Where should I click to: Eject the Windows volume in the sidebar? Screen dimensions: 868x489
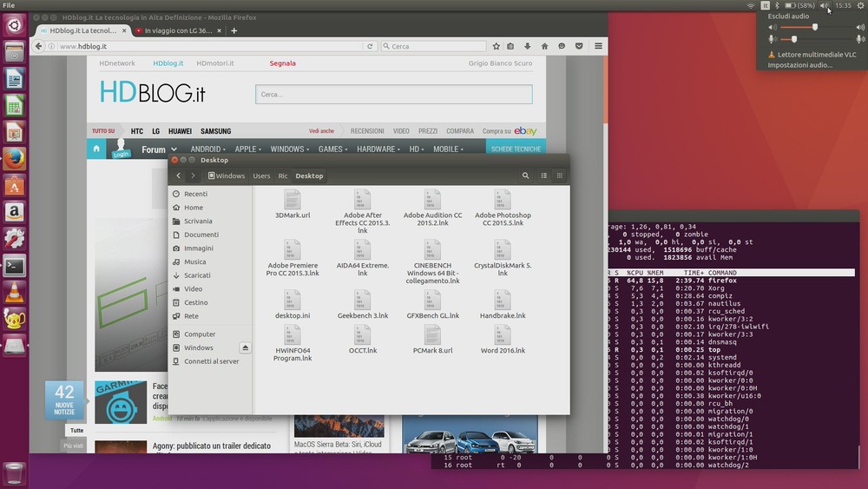pyautogui.click(x=246, y=347)
